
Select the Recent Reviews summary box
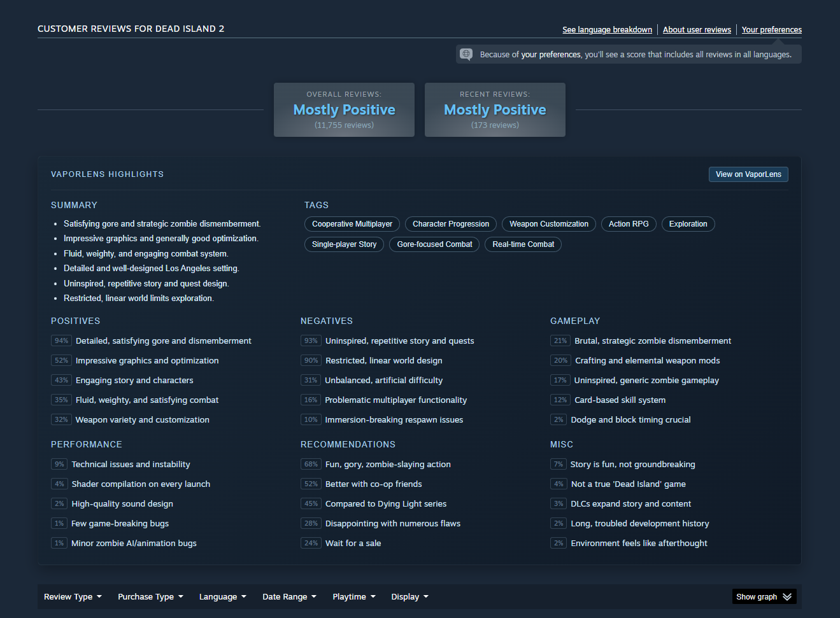tap(495, 109)
